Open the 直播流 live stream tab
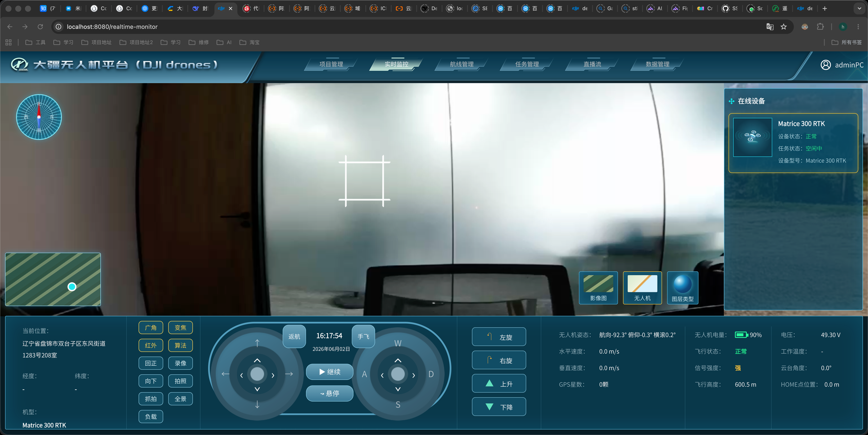The height and width of the screenshot is (435, 868). (x=592, y=64)
